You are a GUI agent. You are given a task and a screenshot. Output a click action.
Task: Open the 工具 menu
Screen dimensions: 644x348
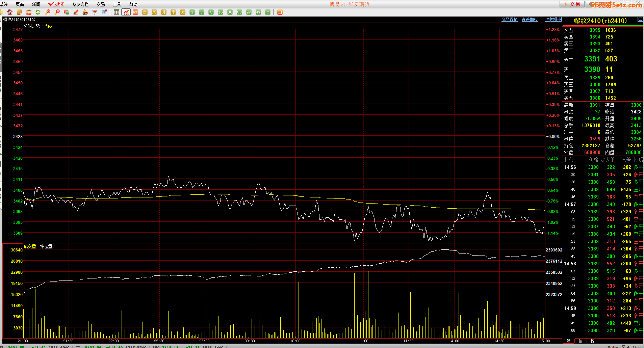point(117,4)
